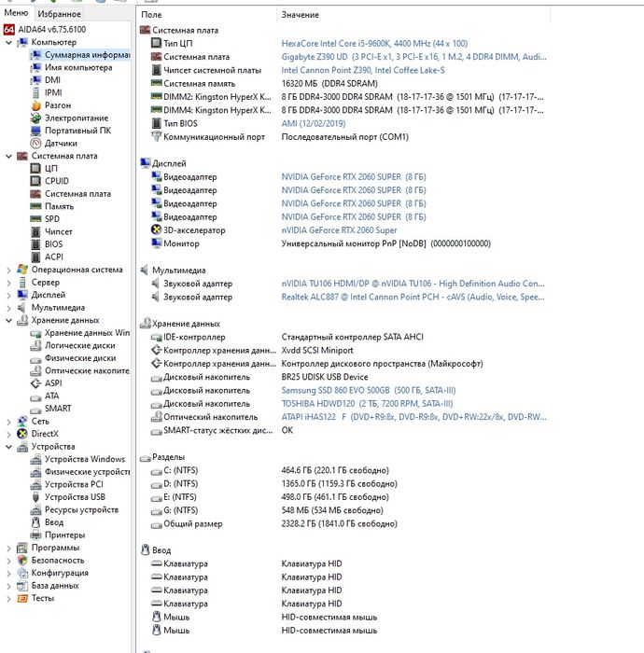Open the TOSHIBA HDWD120 link

click(367, 404)
